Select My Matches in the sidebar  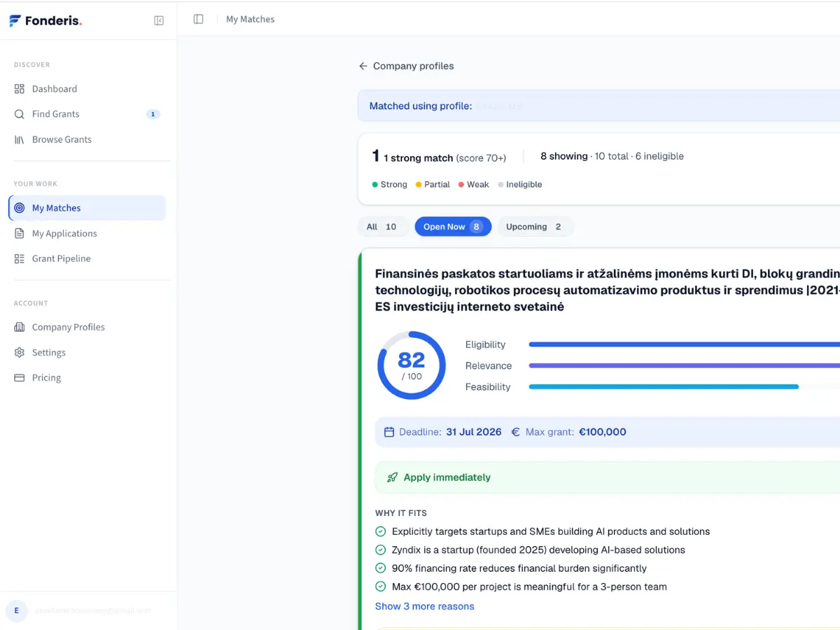coord(87,208)
